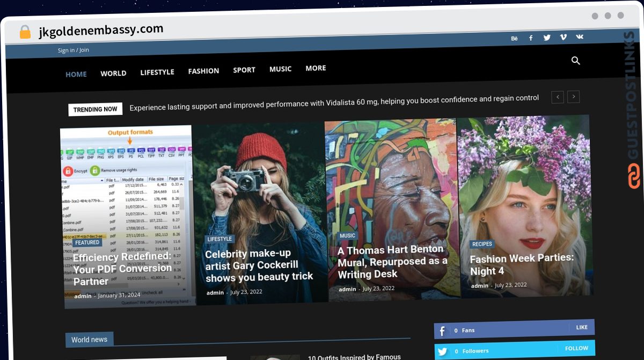This screenshot has height=360, width=644.
Task: Click the MUSIC category tag on mural
Action: [x=347, y=236]
